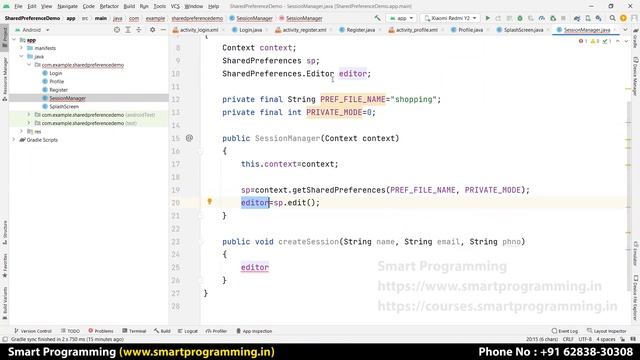Click the sharedpreferencedemo breadcrumb
Viewport: 640px width, 360px height.
[x=197, y=18]
